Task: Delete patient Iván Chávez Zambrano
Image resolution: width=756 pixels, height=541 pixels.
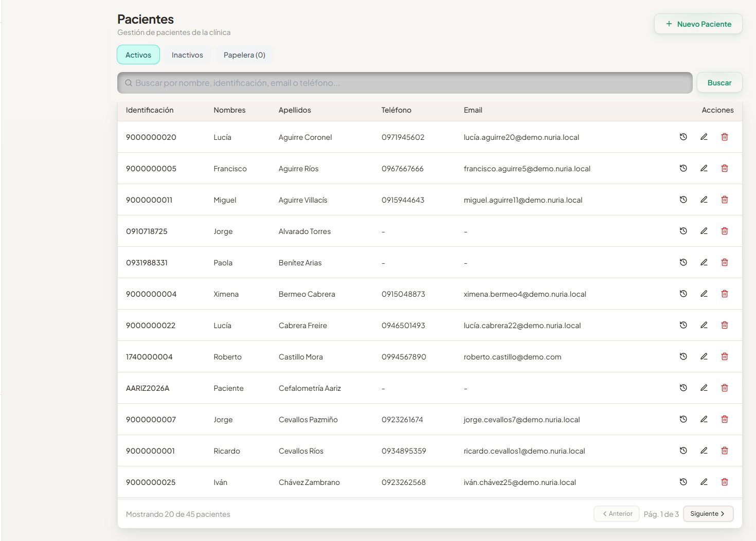Action: (724, 482)
